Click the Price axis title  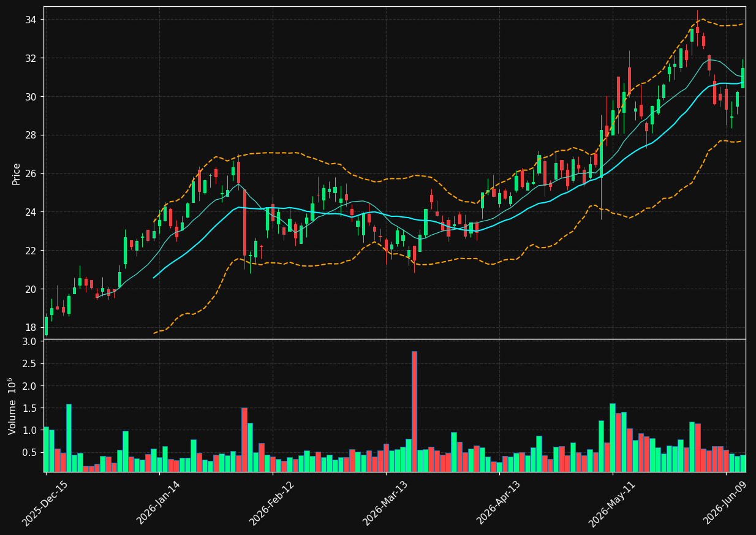pos(17,173)
